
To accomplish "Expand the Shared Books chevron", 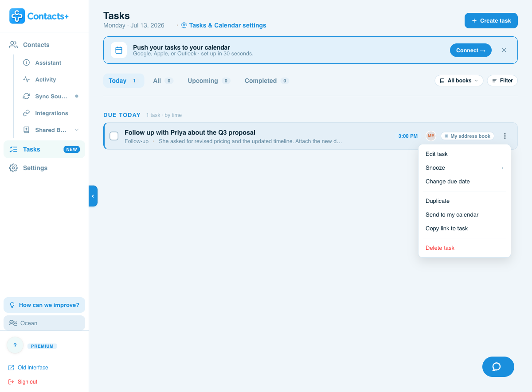I will point(77,130).
